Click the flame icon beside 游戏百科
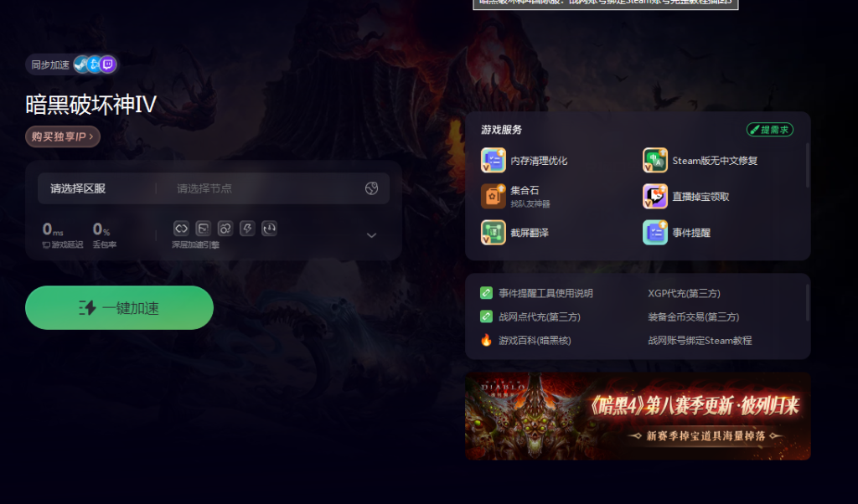The height and width of the screenshot is (504, 858). click(x=486, y=340)
